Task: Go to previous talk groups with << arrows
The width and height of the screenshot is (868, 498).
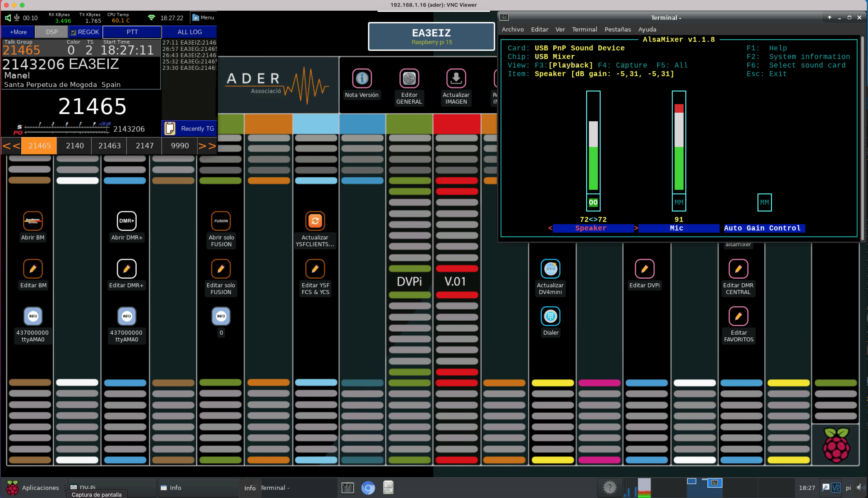Action: [x=11, y=146]
